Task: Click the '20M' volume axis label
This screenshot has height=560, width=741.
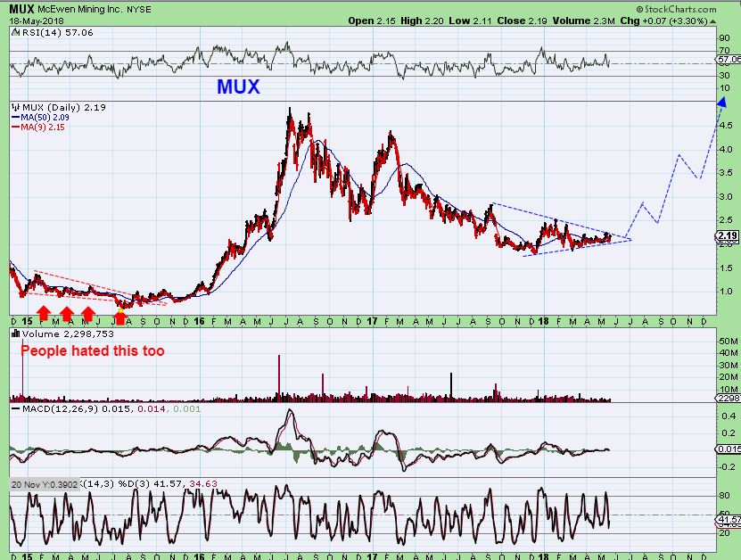Action: tap(728, 377)
